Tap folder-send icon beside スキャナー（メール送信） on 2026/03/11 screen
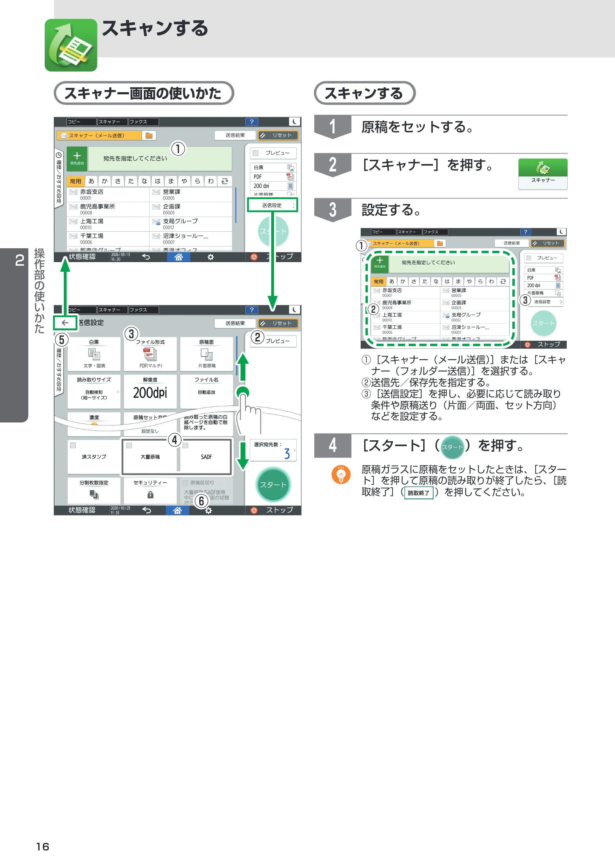 [x=149, y=136]
